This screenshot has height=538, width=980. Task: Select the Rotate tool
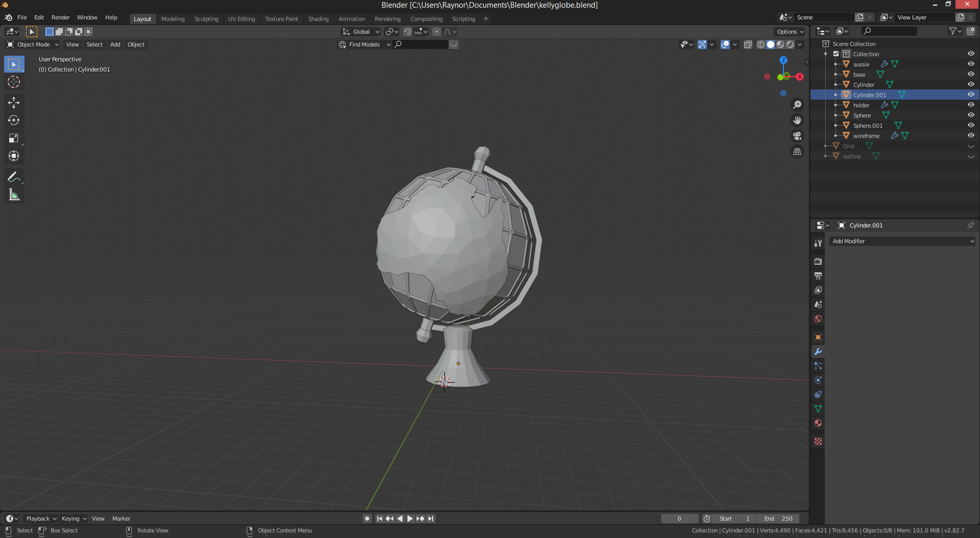tap(14, 121)
